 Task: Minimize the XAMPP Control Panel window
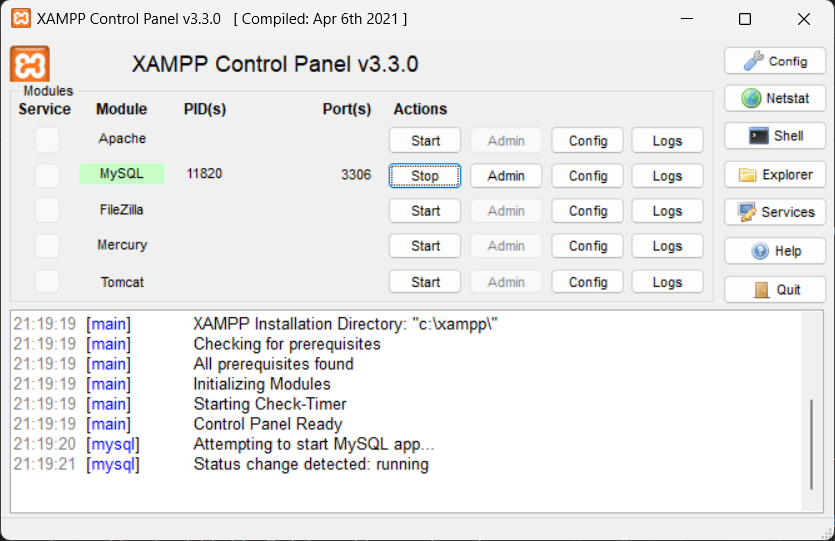coord(687,19)
